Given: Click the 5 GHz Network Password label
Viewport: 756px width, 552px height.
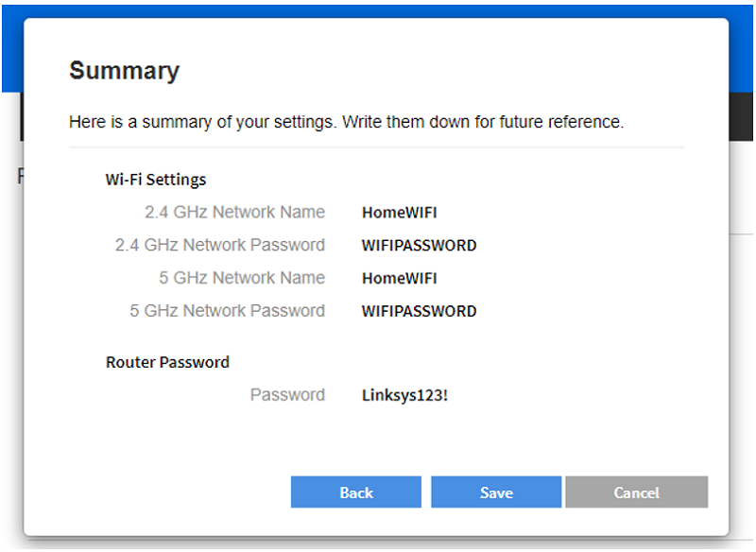Looking at the screenshot, I should (x=227, y=310).
